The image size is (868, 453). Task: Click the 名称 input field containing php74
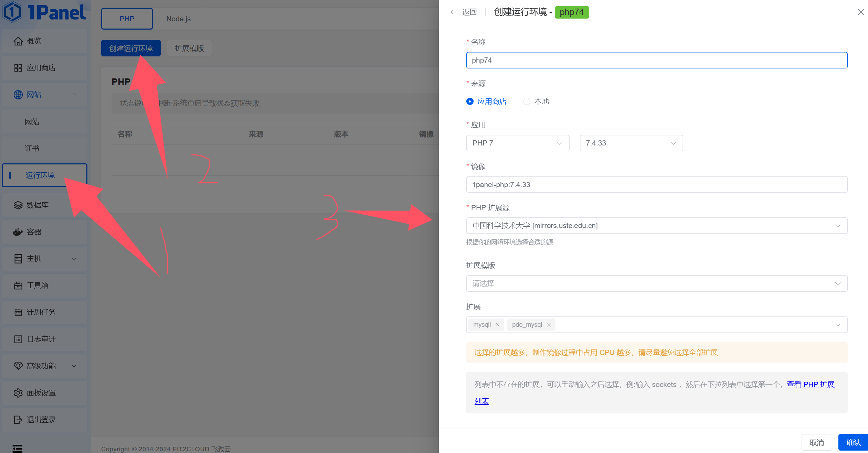point(657,60)
